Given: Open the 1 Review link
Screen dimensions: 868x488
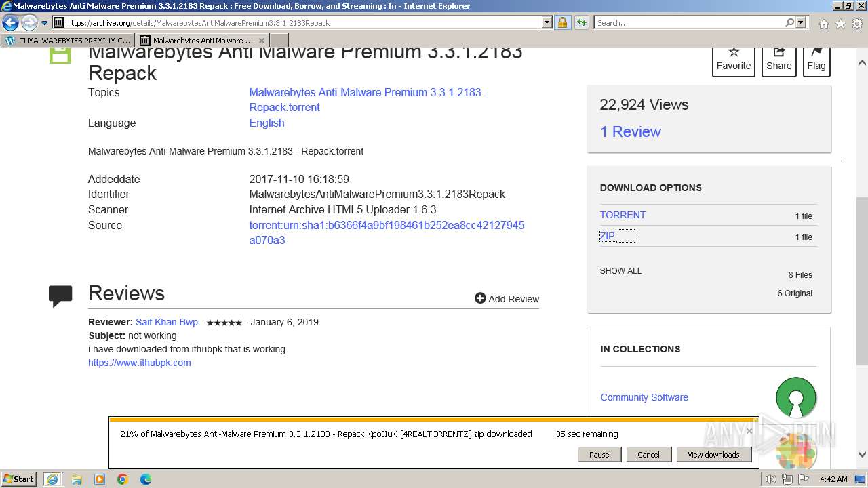Looking at the screenshot, I should (630, 131).
